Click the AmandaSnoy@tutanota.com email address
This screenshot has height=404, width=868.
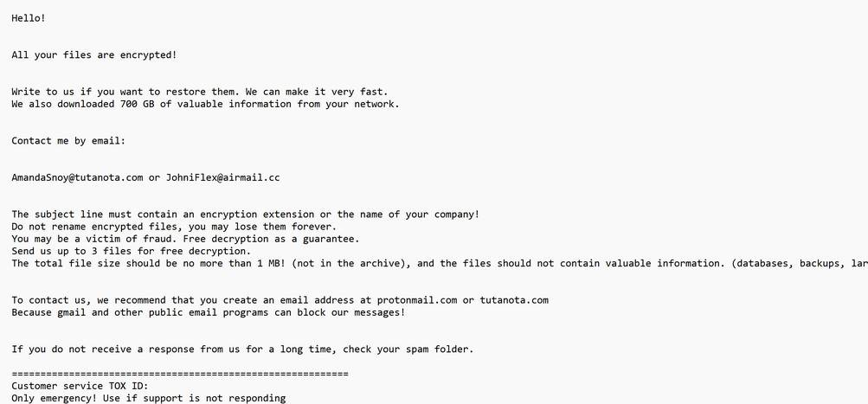(x=77, y=177)
